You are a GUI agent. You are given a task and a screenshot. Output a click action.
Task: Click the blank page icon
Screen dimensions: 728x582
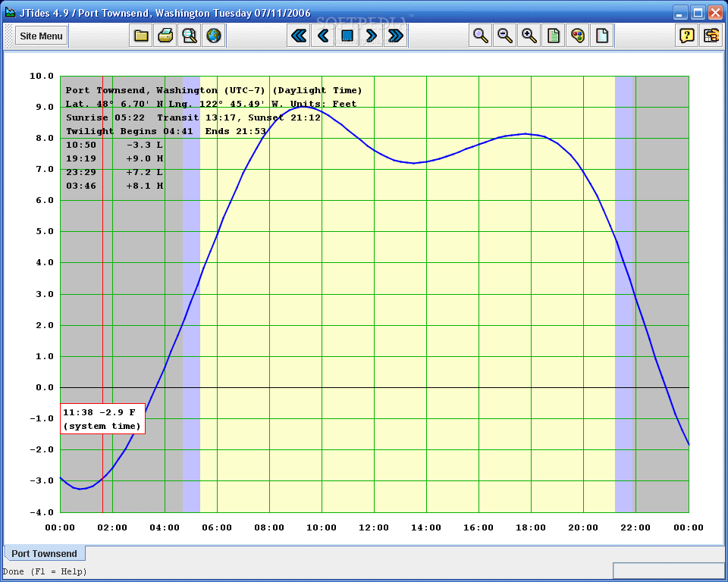pyautogui.click(x=601, y=36)
